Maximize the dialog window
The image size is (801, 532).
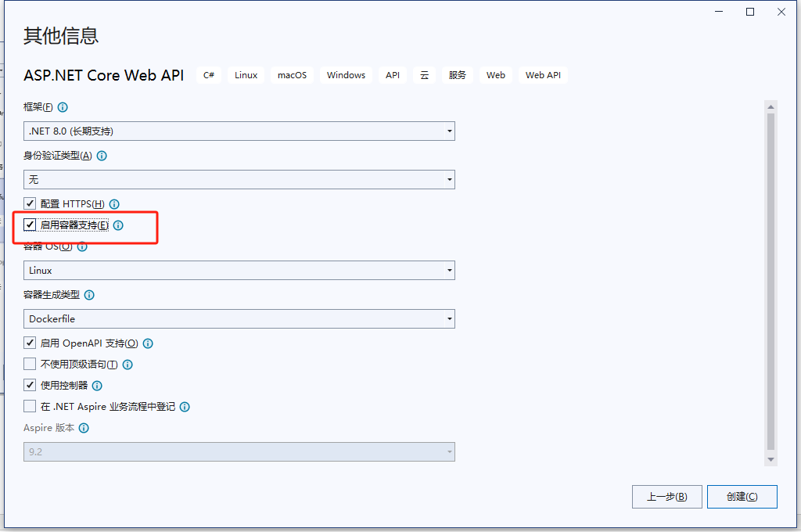point(750,12)
